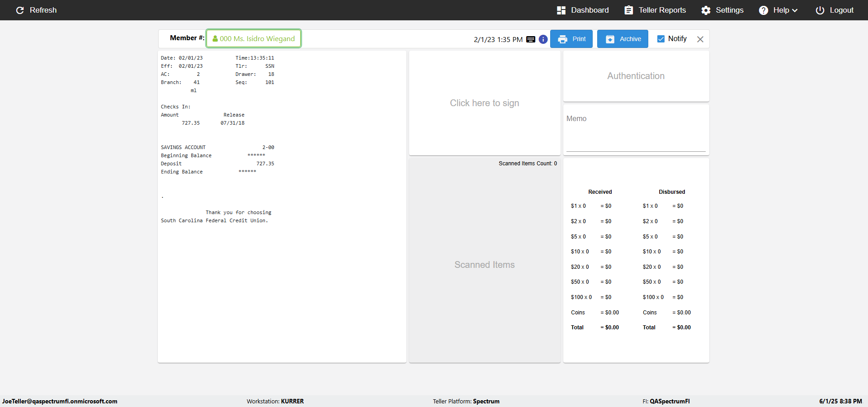
Task: Click the Archive button label
Action: pyautogui.click(x=630, y=39)
